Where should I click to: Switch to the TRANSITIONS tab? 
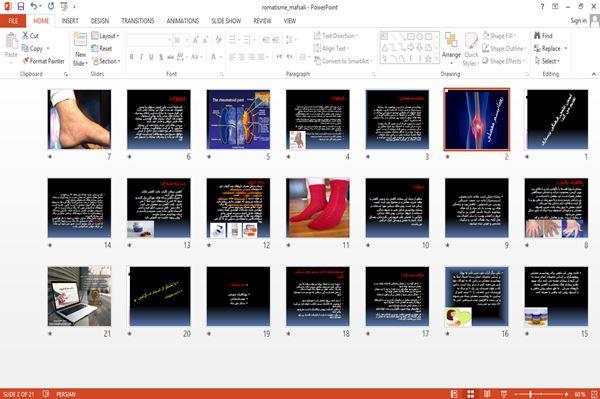(x=138, y=21)
